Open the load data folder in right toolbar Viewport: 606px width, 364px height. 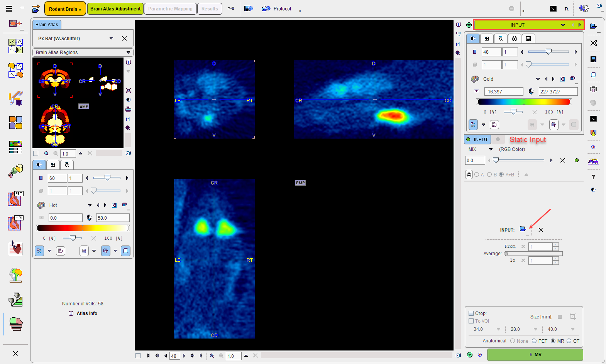point(594,26)
